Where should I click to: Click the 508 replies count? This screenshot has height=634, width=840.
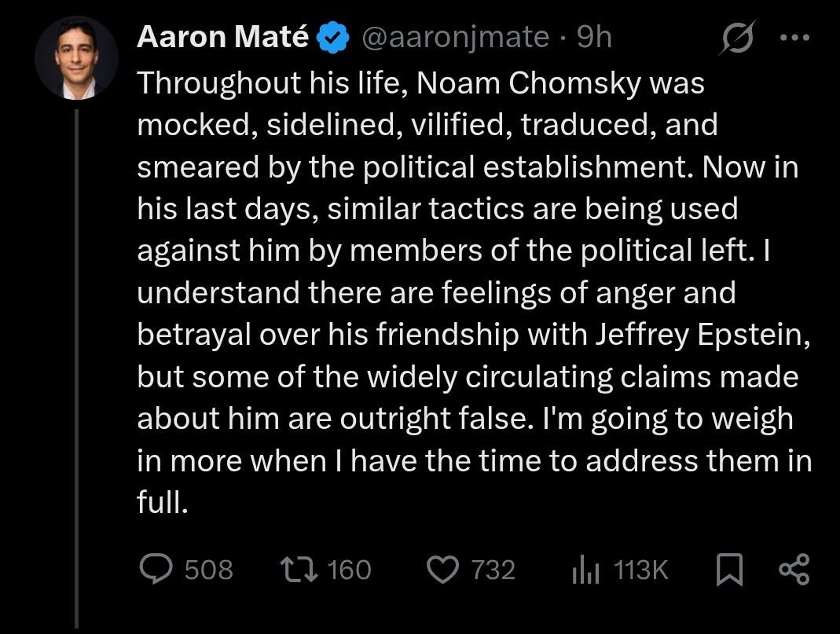209,570
